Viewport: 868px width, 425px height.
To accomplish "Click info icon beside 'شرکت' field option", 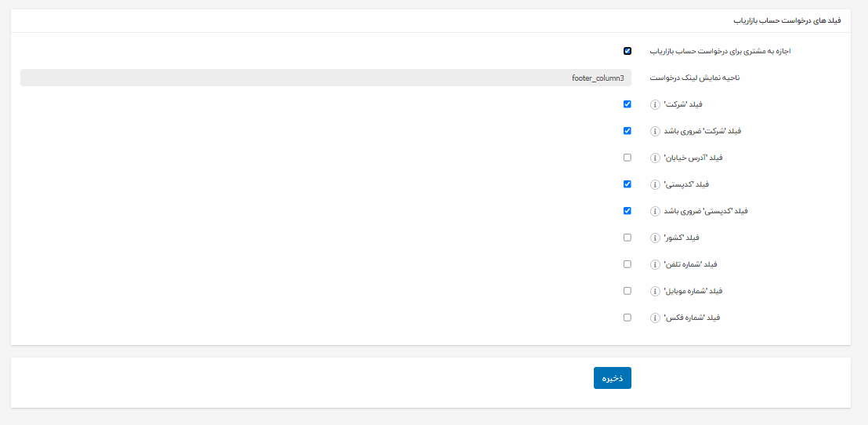I will [x=656, y=104].
